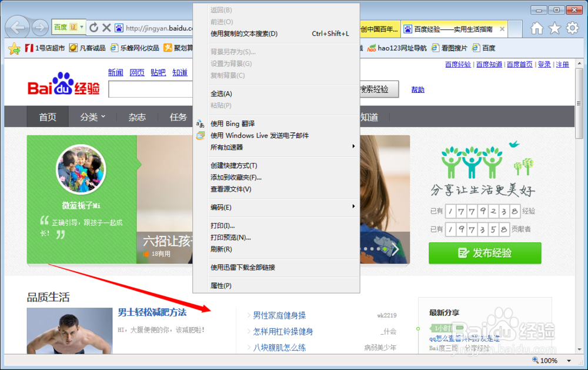Open the 新闻 link above search box
588x370 pixels.
point(115,72)
